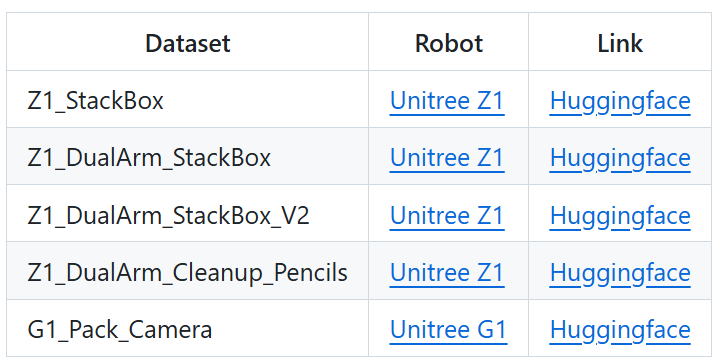Open Unitree Z1 link for Z1_DualArm_StackBox row
Image resolution: width=719 pixels, height=364 pixels.
447,158
